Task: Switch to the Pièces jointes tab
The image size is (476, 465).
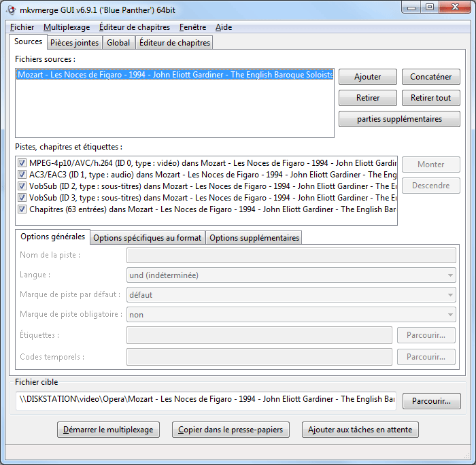Action: click(75, 43)
